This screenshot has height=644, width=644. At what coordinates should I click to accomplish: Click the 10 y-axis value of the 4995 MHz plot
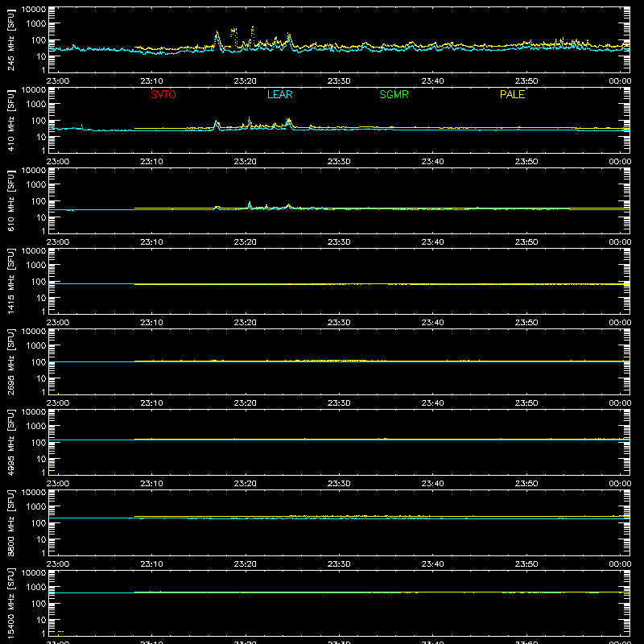[x=41, y=459]
